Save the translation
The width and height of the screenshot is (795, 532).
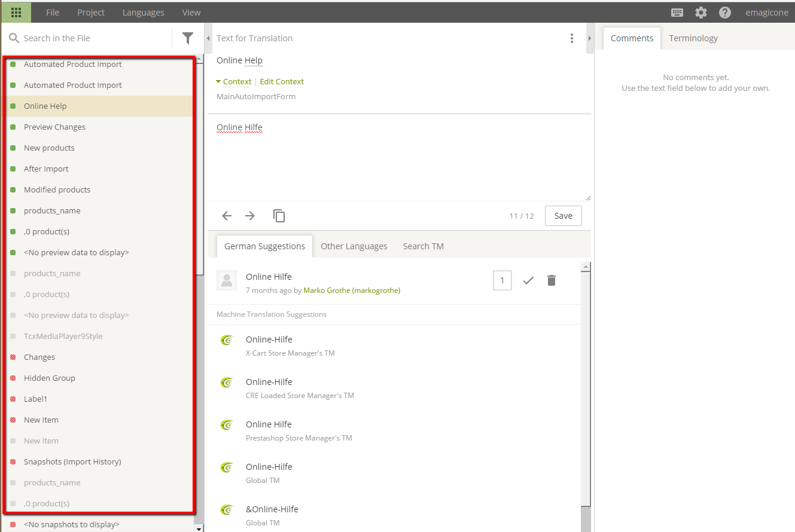(x=563, y=216)
